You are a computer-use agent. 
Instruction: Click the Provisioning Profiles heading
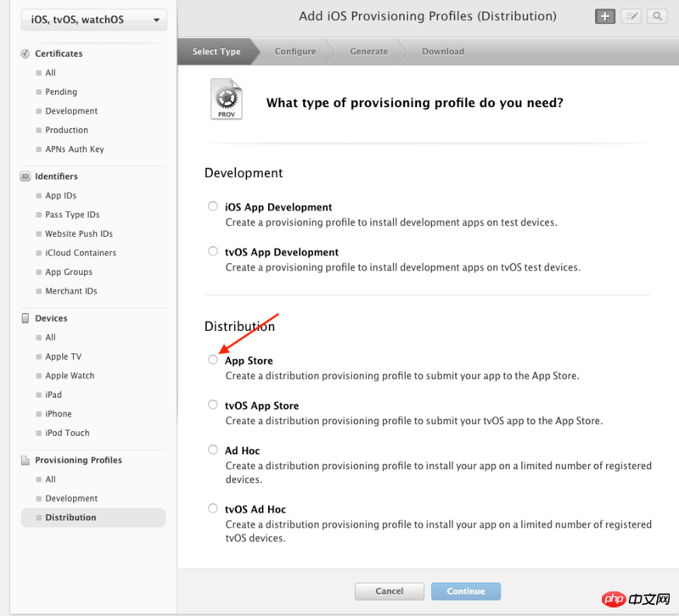pyautogui.click(x=78, y=460)
